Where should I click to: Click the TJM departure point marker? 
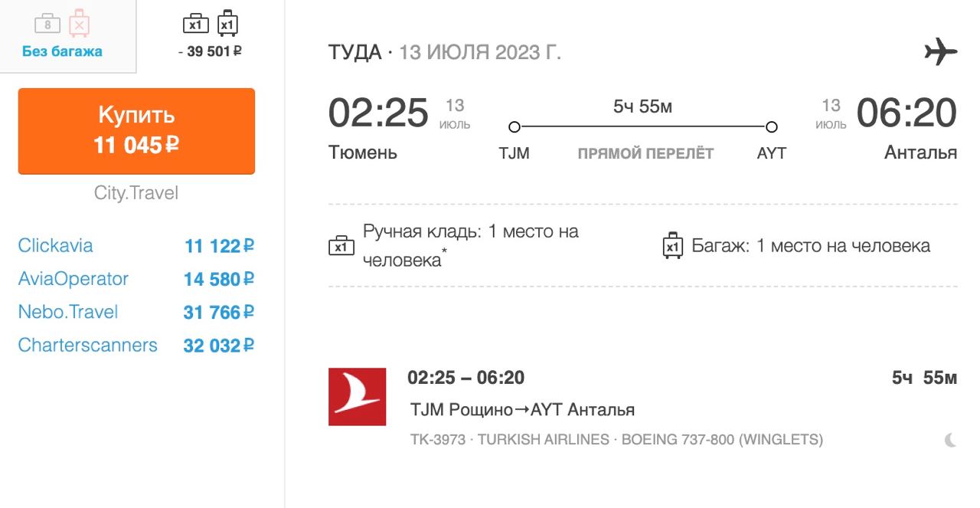click(514, 126)
